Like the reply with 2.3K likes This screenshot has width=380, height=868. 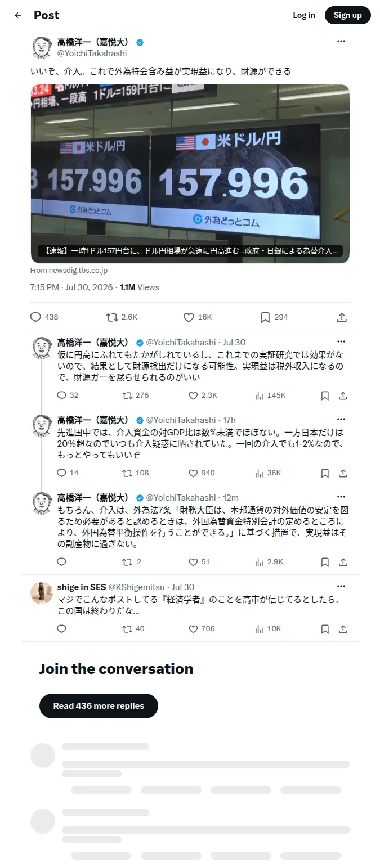[193, 395]
